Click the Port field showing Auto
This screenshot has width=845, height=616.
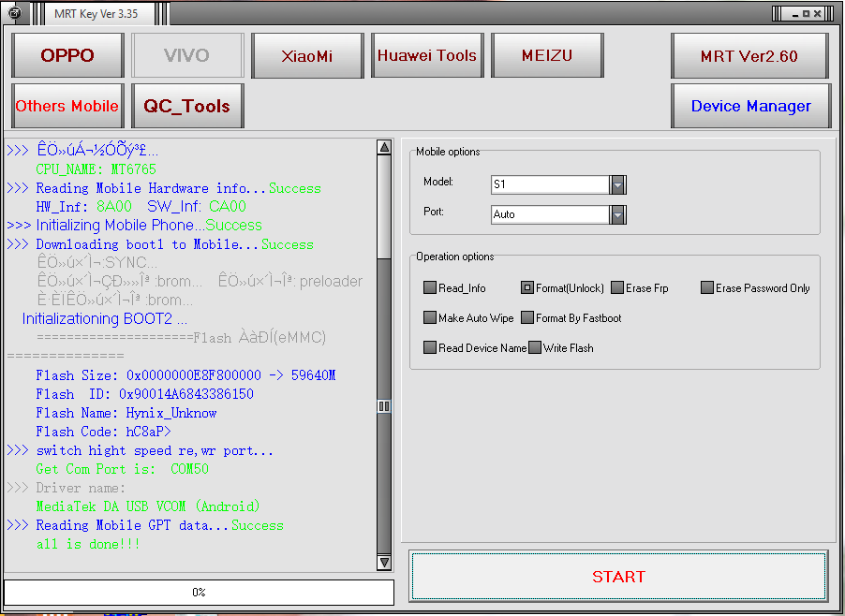click(x=550, y=214)
